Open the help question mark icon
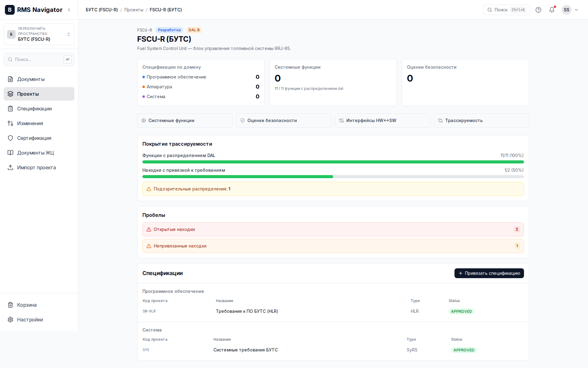Viewport: 588px width, 368px height. coord(538,10)
